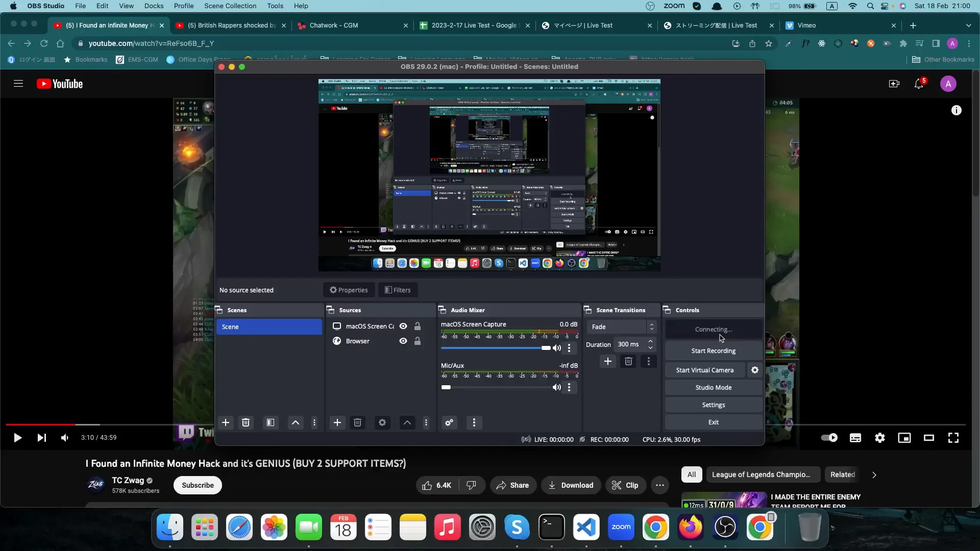The width and height of the screenshot is (980, 551).
Task: Click Start Virtual Camera button
Action: (x=705, y=370)
